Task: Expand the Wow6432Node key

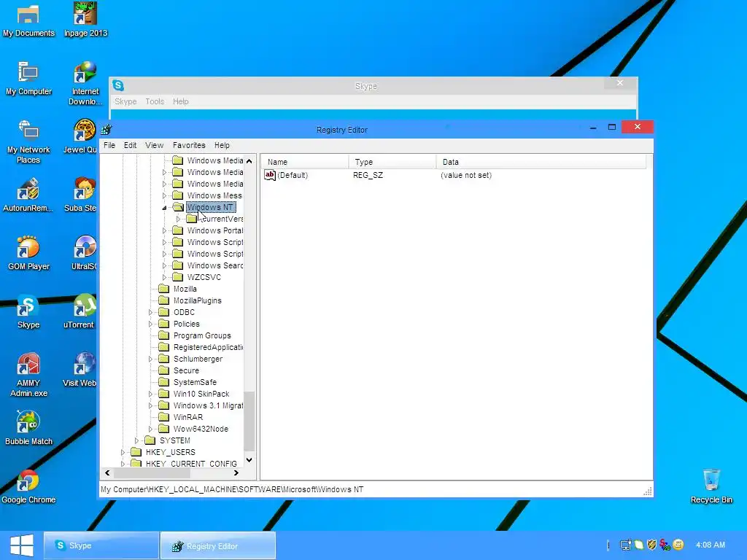Action: click(150, 429)
